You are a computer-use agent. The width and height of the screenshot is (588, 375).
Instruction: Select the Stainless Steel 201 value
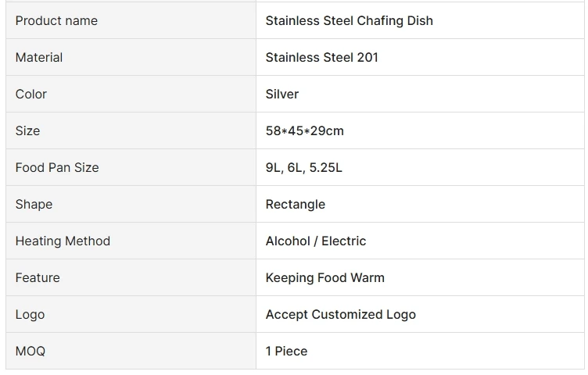321,58
